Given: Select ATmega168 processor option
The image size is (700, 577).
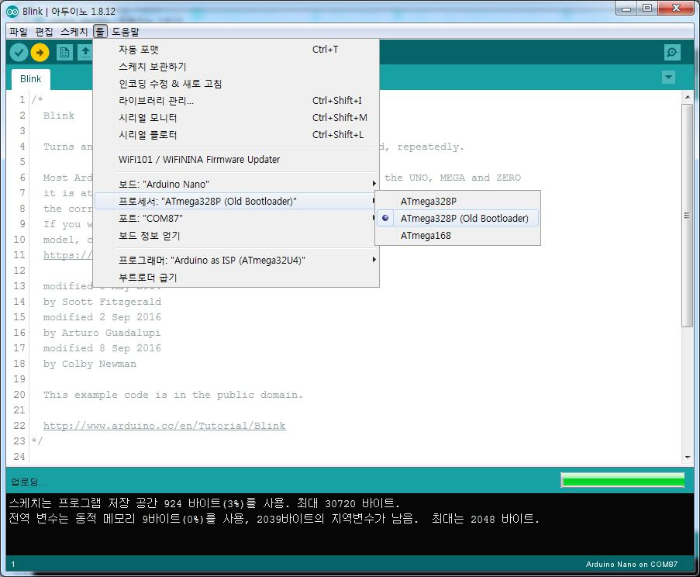Looking at the screenshot, I should (x=458, y=235).
